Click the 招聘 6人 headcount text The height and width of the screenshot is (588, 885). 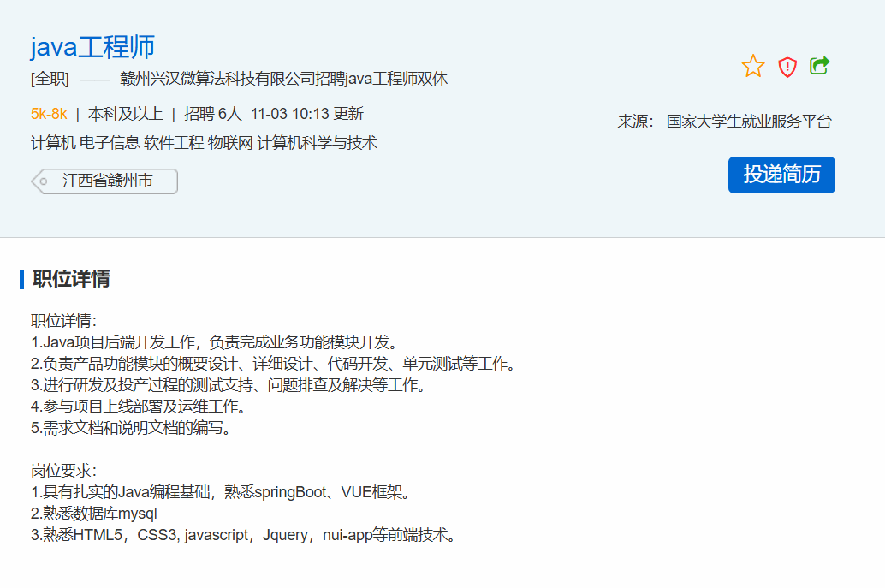pos(213,114)
